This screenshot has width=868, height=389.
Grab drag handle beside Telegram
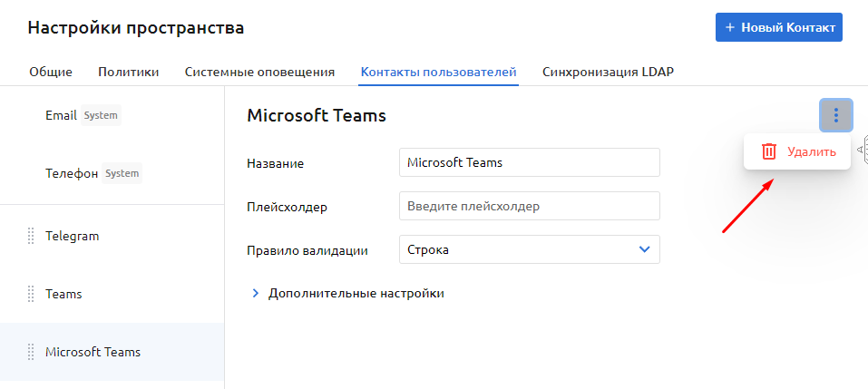click(x=31, y=237)
